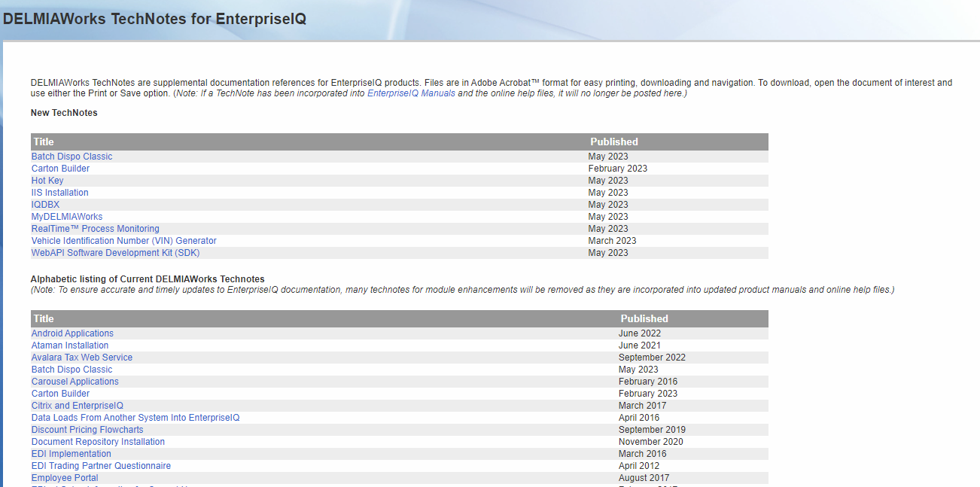980x487 pixels.
Task: Open the Employee Portal technote
Action: [65, 478]
